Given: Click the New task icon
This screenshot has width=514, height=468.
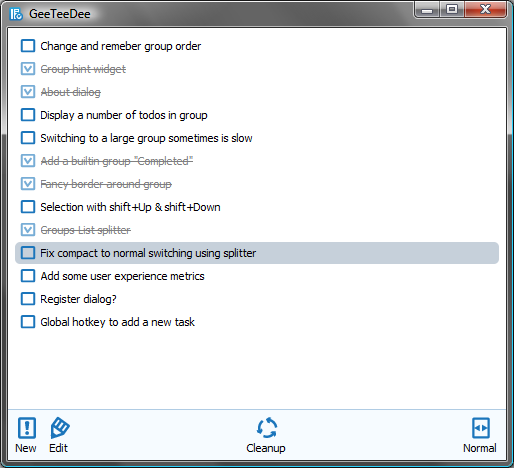Looking at the screenshot, I should 26,427.
